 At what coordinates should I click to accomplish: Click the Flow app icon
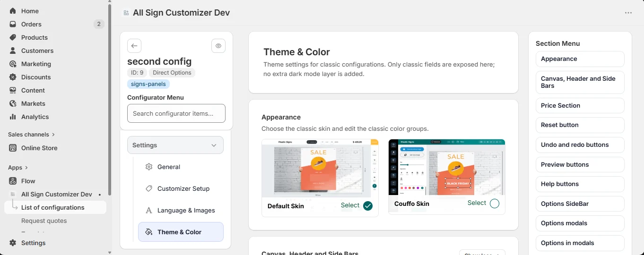[13, 181]
